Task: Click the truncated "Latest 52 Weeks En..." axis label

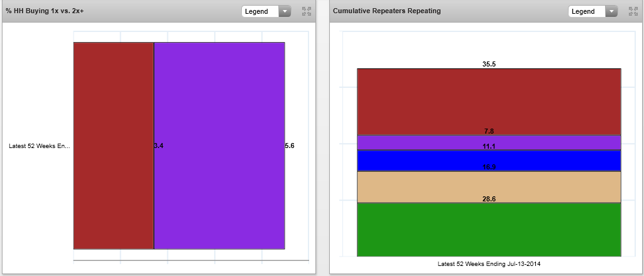Action: coord(39,146)
